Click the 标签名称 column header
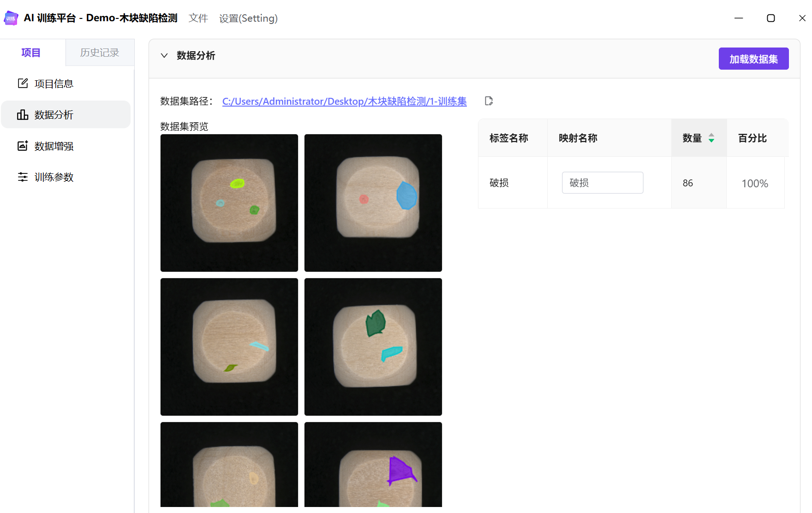The height and width of the screenshot is (513, 812). click(509, 138)
